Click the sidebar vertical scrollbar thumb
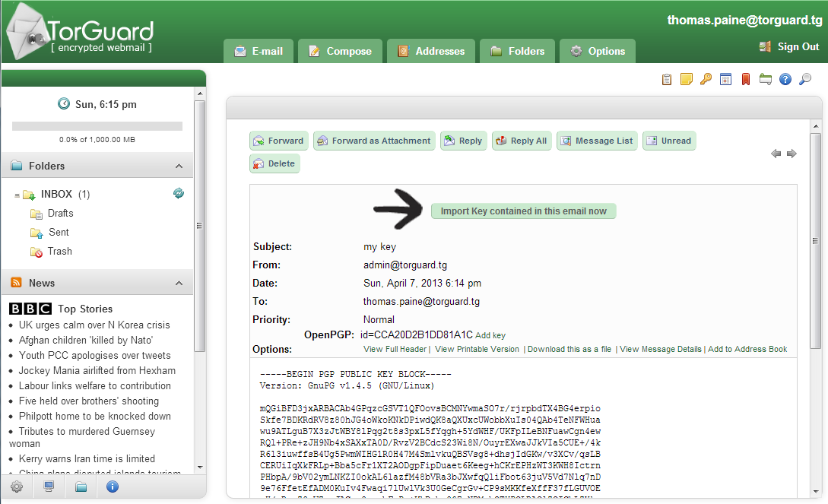The width and height of the screenshot is (828, 504). tap(200, 226)
